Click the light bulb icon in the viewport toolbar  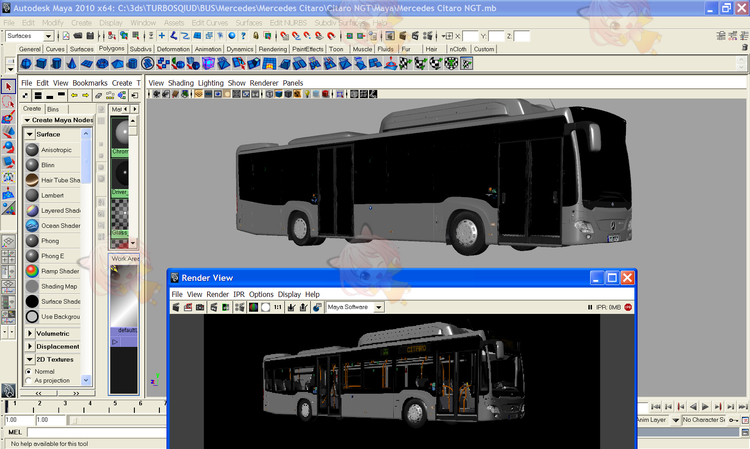307,94
